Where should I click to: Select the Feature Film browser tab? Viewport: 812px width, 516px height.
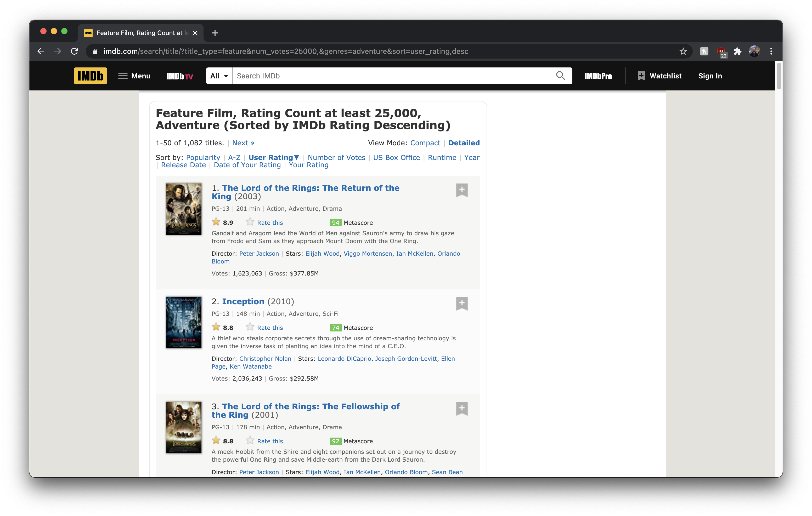[141, 33]
